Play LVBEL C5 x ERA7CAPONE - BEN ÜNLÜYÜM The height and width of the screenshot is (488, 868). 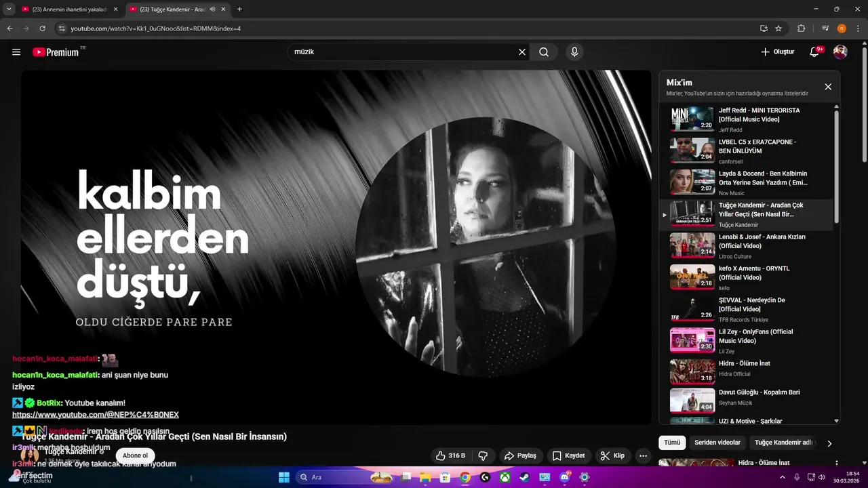(x=746, y=151)
